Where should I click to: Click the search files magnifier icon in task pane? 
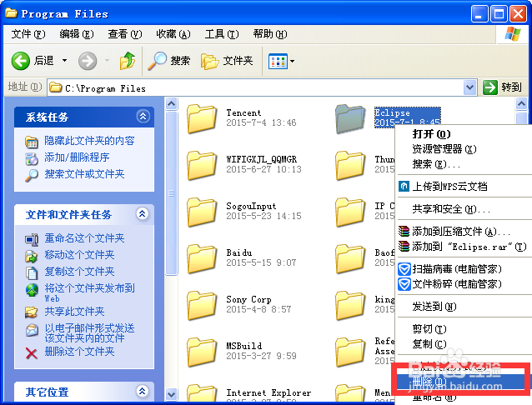pos(32,175)
